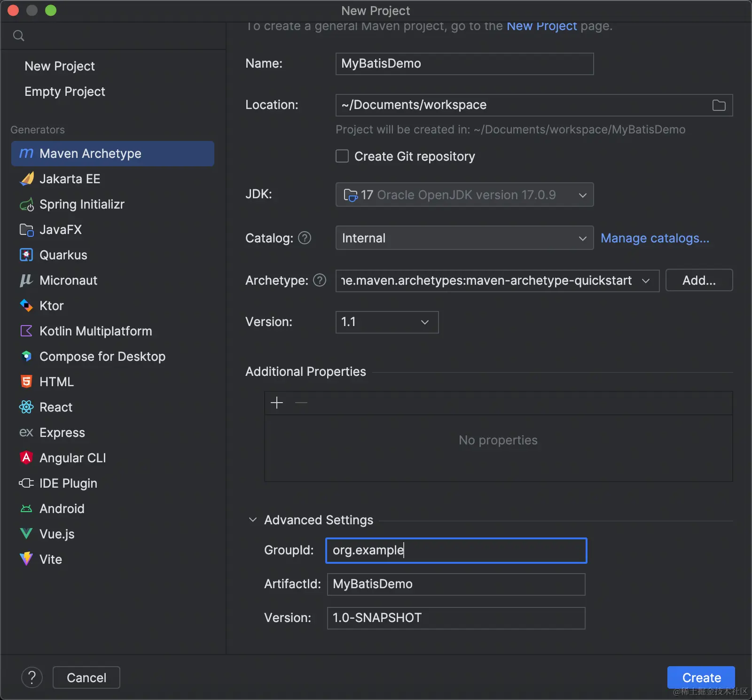Click the IDE Plugin plug icon
752x700 pixels.
[x=27, y=483]
